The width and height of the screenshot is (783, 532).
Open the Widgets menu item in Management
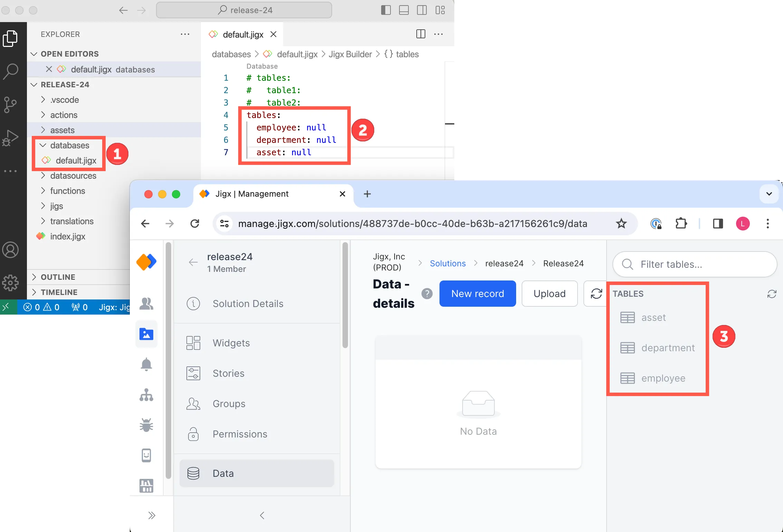(231, 343)
